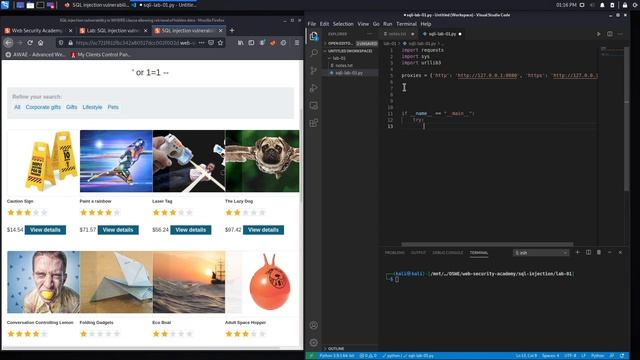
Task: Switch to Web Security Academy Firefox tab
Action: point(37,30)
